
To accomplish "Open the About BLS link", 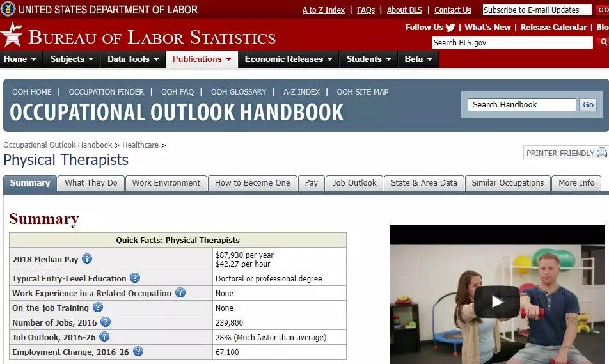I will click(x=404, y=10).
